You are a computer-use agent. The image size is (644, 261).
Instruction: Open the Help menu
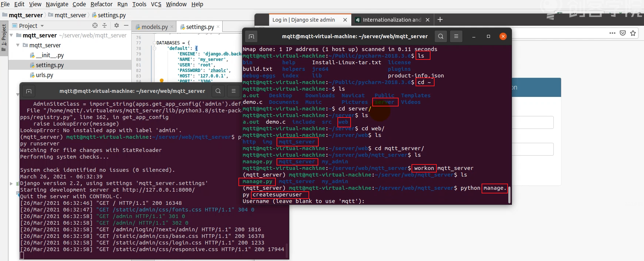(197, 4)
